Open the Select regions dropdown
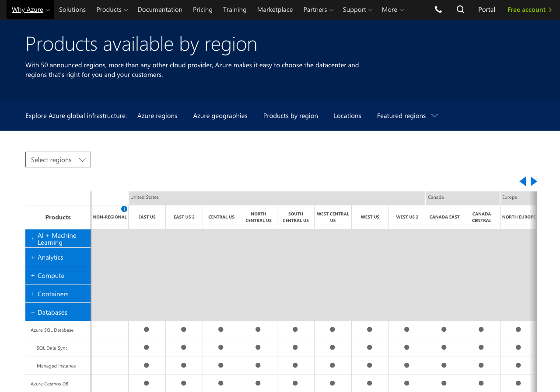560x392 pixels. (x=58, y=160)
